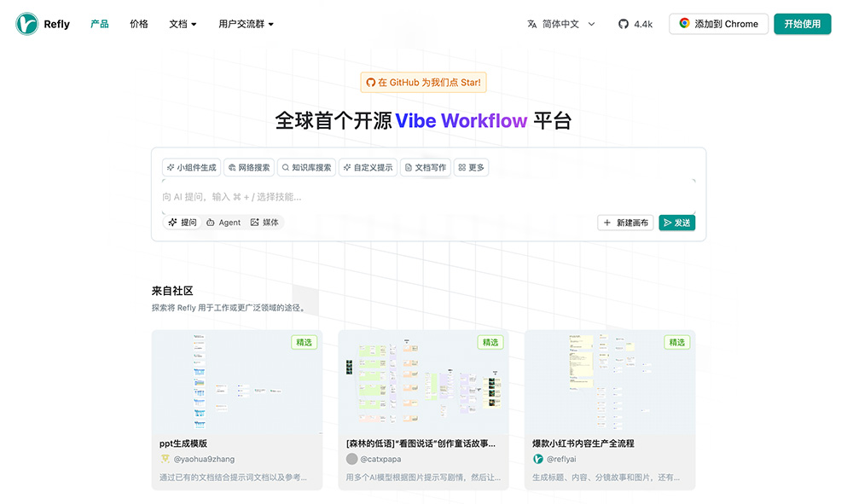
Task: Open the 简体中文 language selector
Action: [x=561, y=24]
